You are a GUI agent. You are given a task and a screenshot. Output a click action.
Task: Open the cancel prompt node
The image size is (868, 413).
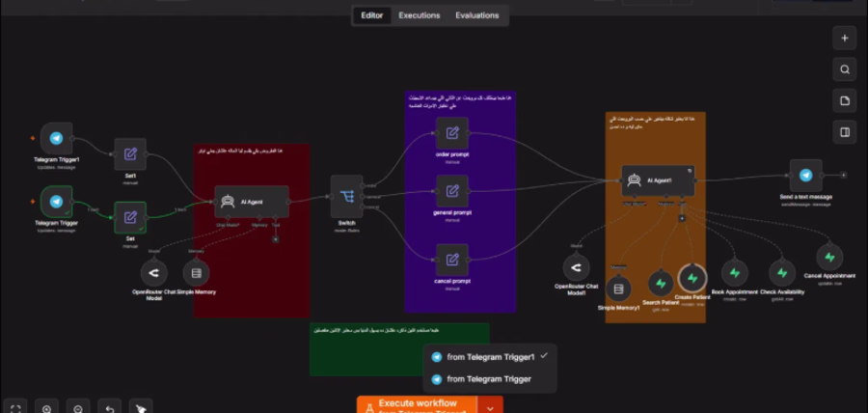(x=452, y=260)
